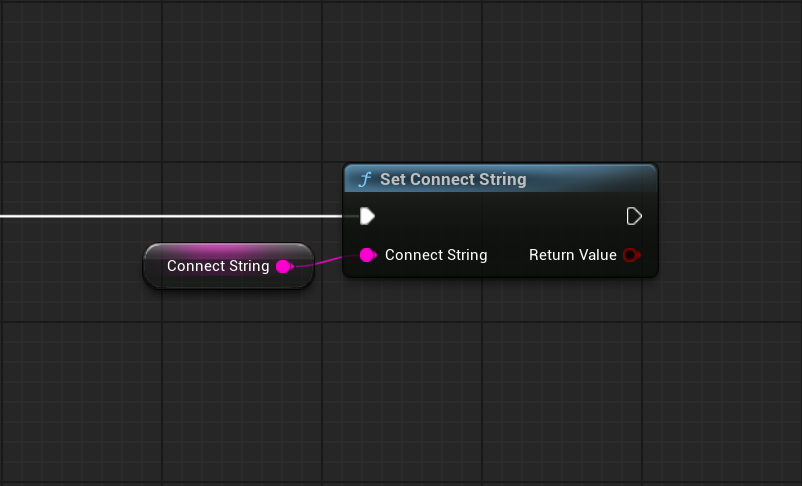The width and height of the screenshot is (802, 486).
Task: Click blank grid area right of Return Value pin
Action: (x=730, y=255)
